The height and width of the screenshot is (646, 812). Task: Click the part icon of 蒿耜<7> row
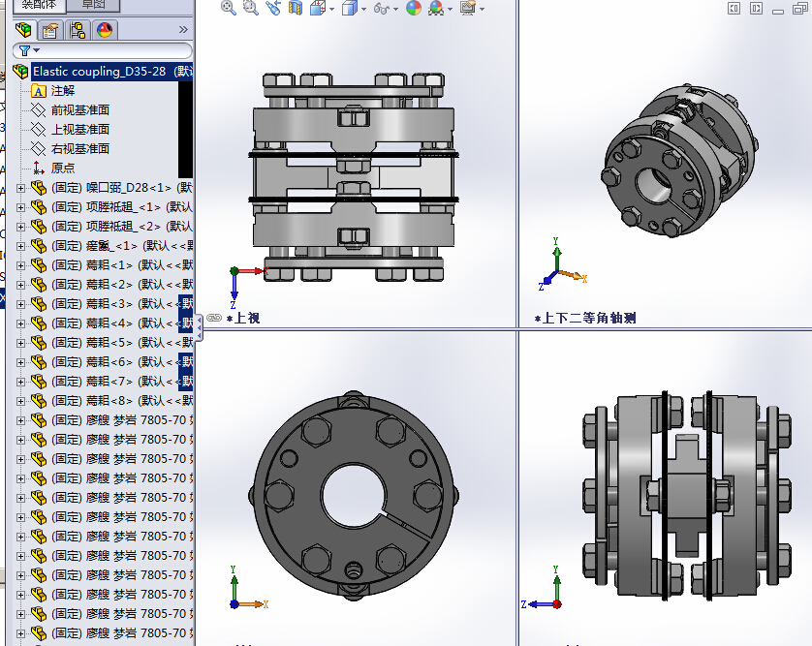pos(39,382)
